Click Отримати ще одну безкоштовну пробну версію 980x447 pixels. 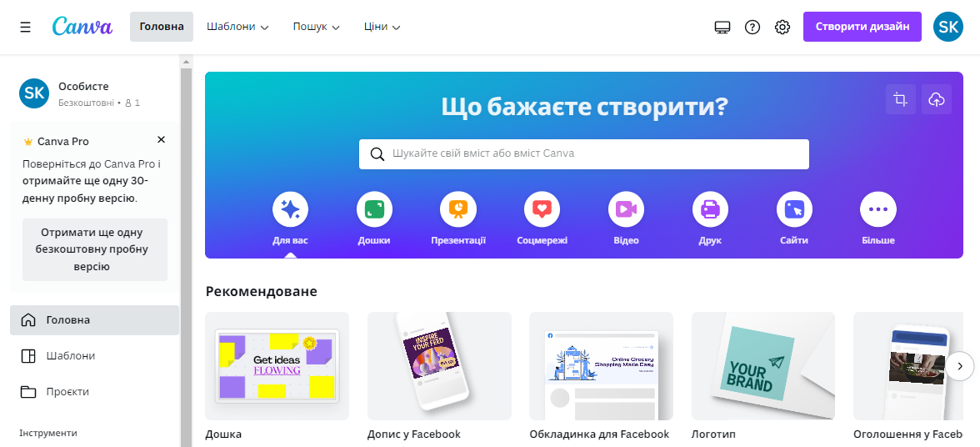pyautogui.click(x=95, y=249)
